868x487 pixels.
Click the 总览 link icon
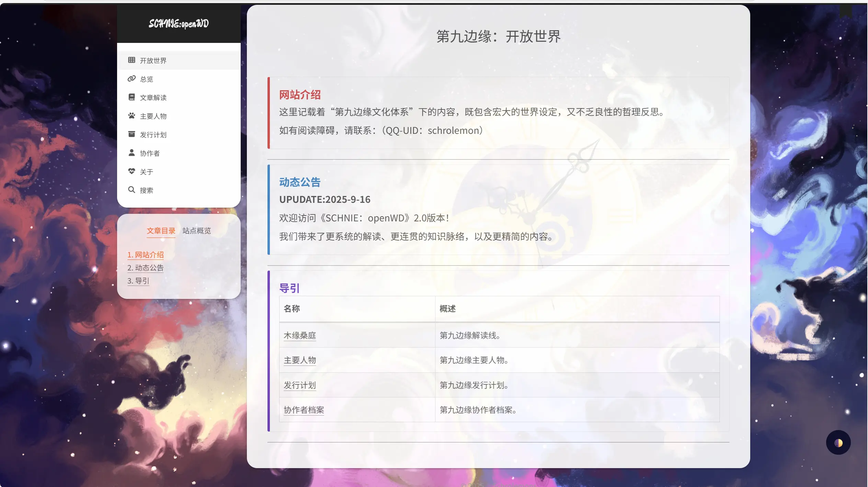[132, 79]
